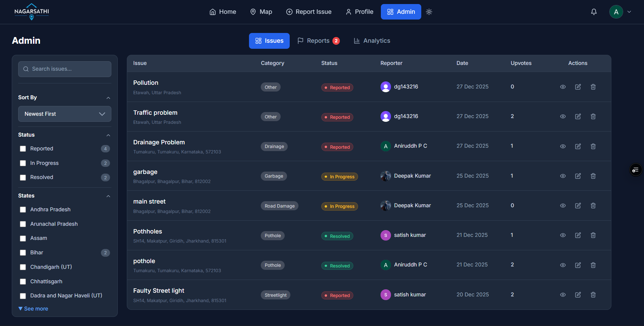Check the Reported status filter
Image resolution: width=644 pixels, height=326 pixels.
[23, 149]
